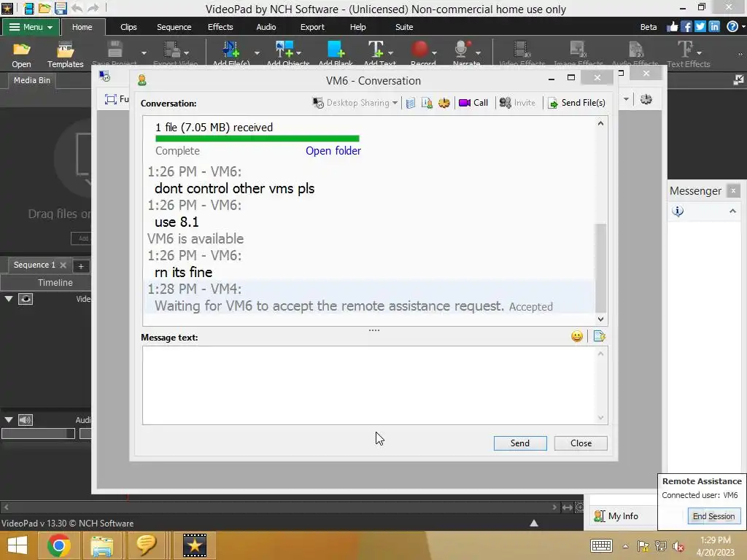Click the Video Effects icon
Viewport: 747px width, 560px height.
pyautogui.click(x=521, y=50)
